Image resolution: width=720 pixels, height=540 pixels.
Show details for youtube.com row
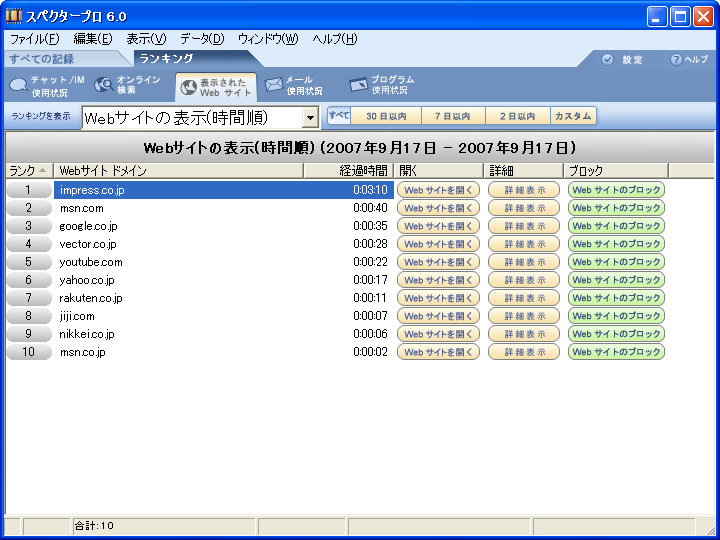pyautogui.click(x=524, y=262)
